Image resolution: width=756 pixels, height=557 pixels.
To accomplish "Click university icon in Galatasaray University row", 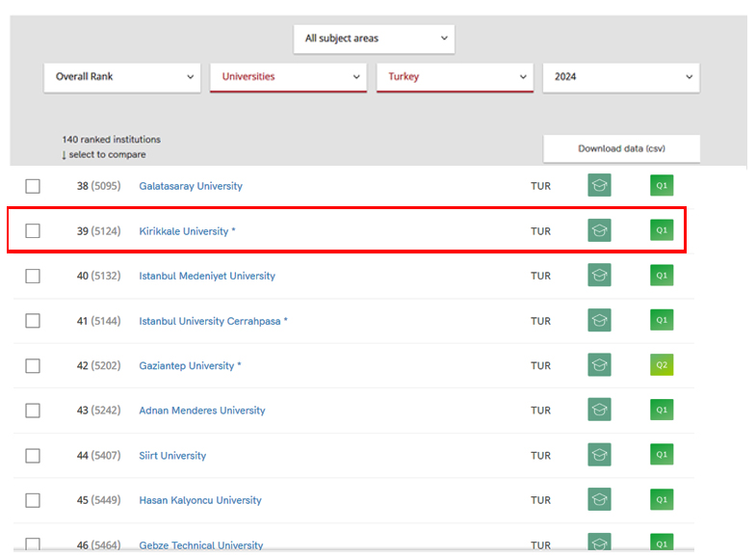I will coord(599,185).
